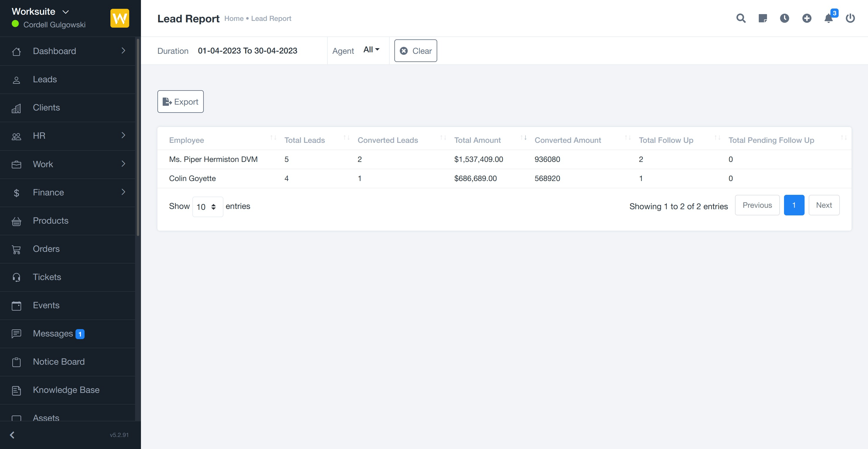Open the search magnifier icon
Viewport: 868px width, 449px height.
click(741, 18)
